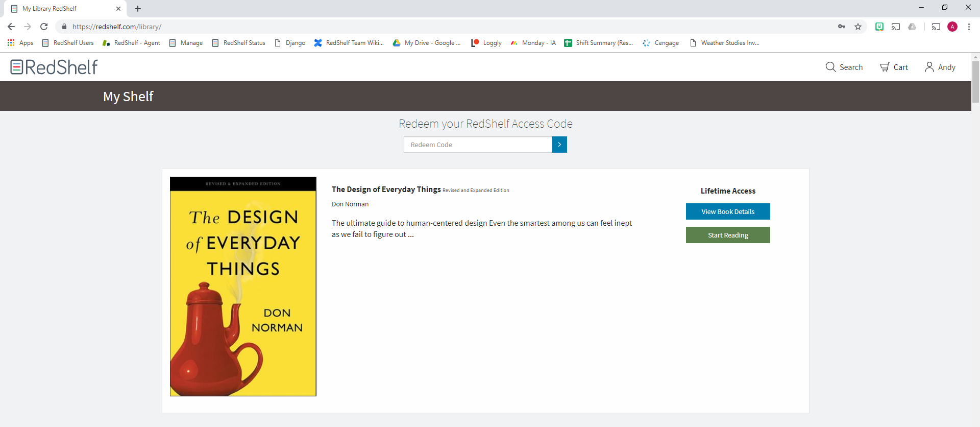Viewport: 980px width, 427px height.
Task: Open RedShelf Team Wiki bookmark
Action: tap(349, 43)
